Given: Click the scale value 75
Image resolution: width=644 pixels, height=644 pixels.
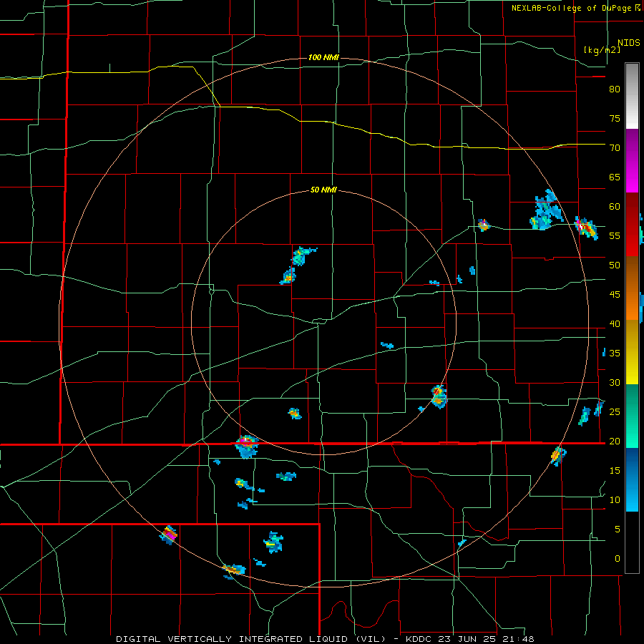Looking at the screenshot, I should (615, 118).
